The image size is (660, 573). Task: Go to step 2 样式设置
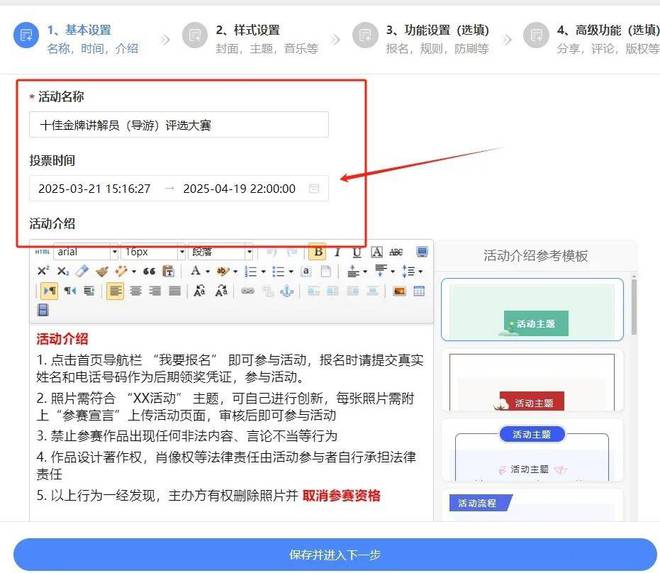click(x=250, y=39)
